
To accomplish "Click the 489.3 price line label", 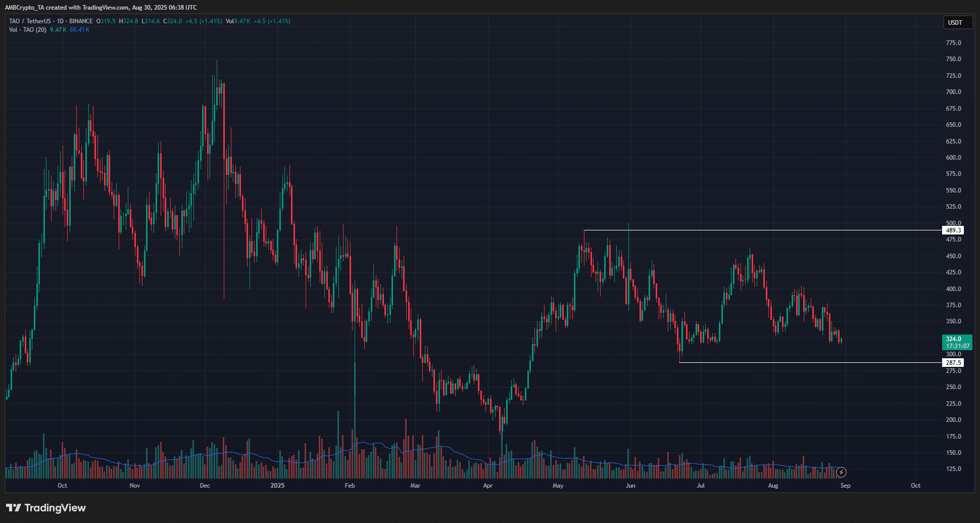I will (953, 230).
